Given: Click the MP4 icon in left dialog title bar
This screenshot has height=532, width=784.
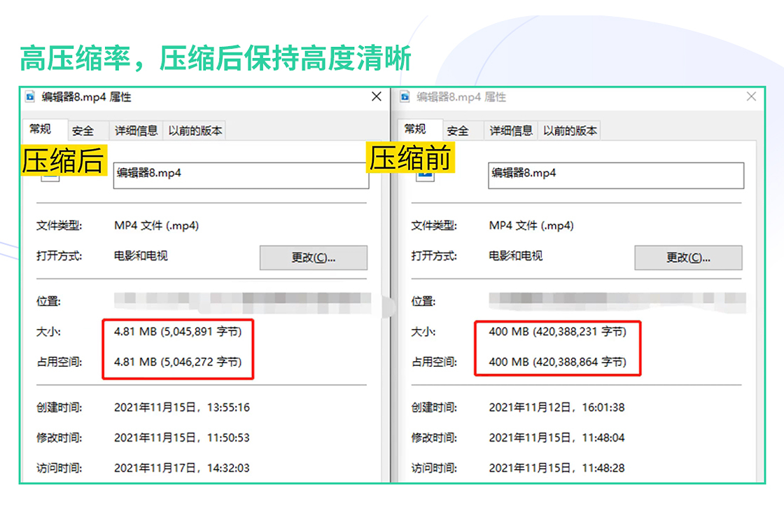Looking at the screenshot, I should [29, 97].
